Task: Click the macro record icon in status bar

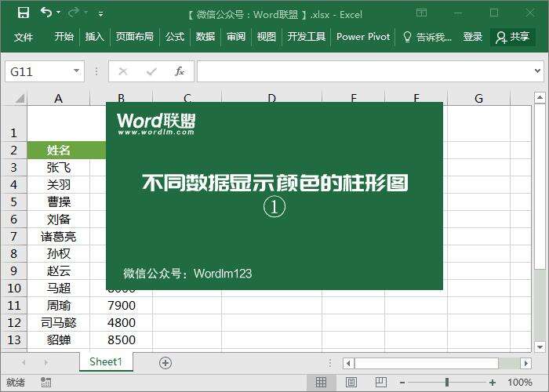Action: 45,383
